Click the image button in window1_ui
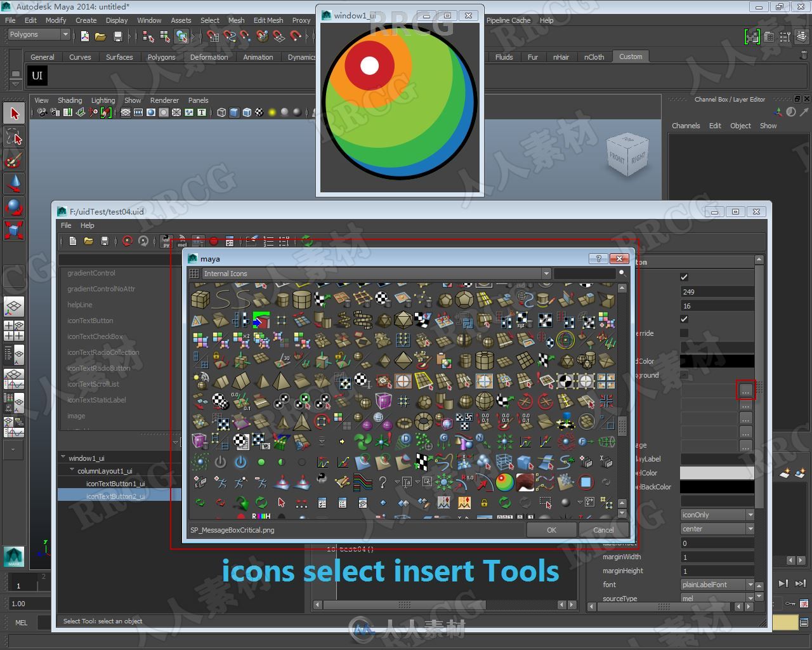 [399, 102]
